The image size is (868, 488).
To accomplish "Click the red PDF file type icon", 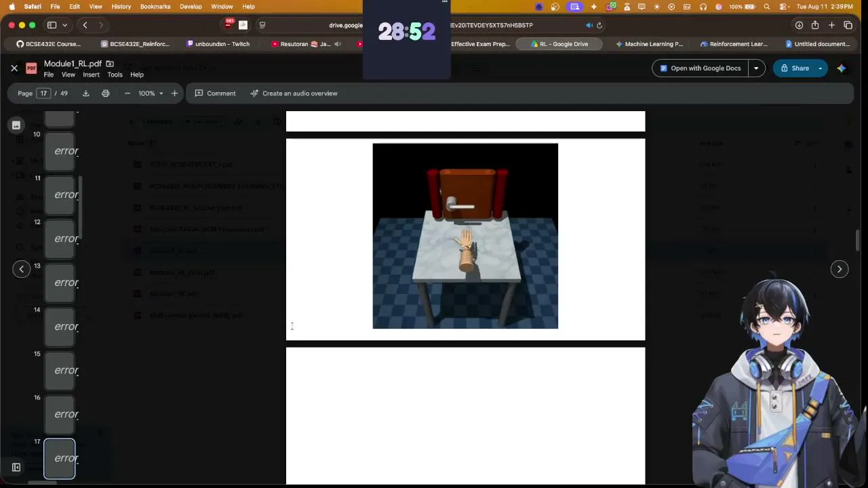I will point(31,68).
